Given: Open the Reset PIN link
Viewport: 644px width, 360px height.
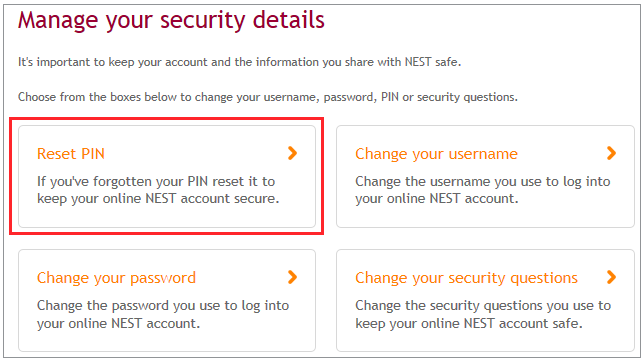Looking at the screenshot, I should pyautogui.click(x=71, y=154).
